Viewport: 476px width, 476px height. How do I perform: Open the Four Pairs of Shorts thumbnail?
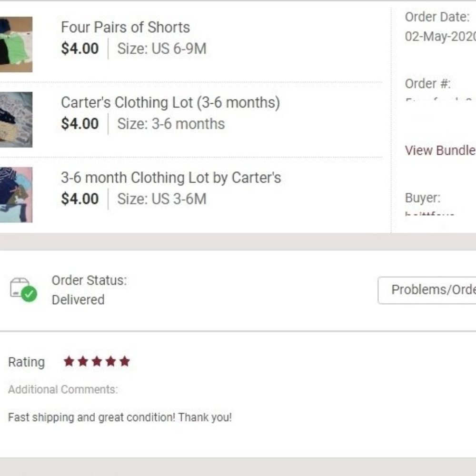[x=16, y=44]
